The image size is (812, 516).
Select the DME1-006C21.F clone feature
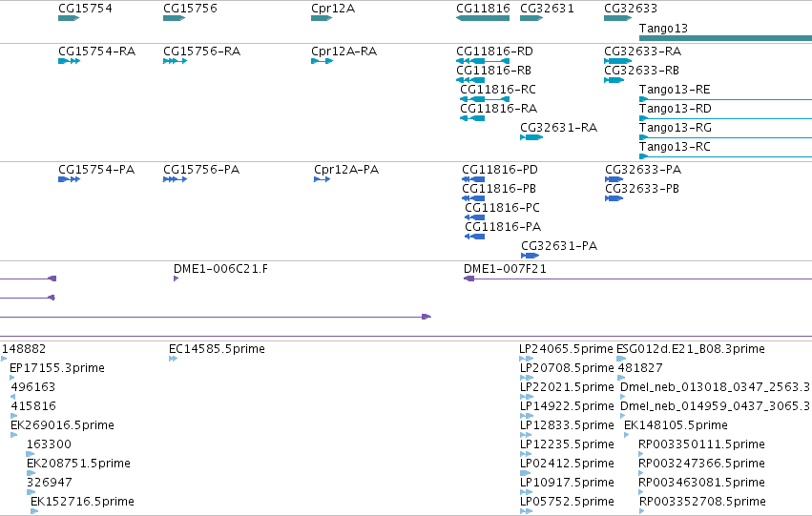click(x=177, y=279)
